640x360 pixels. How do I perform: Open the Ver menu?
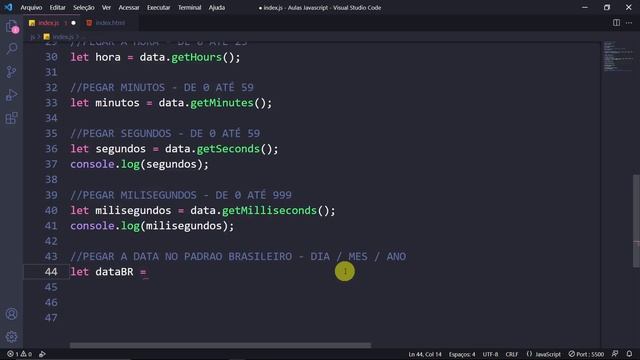(x=106, y=7)
